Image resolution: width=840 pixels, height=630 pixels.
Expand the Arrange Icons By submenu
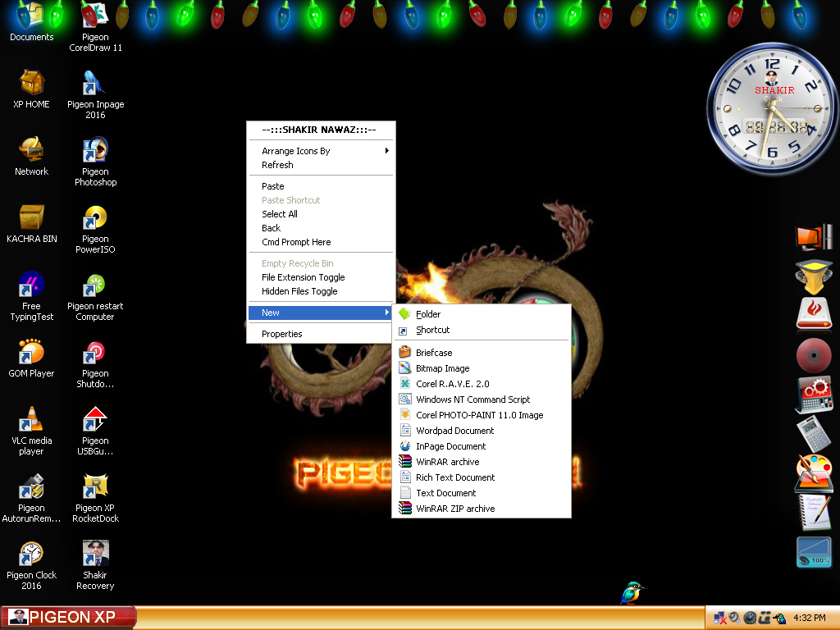tap(321, 151)
